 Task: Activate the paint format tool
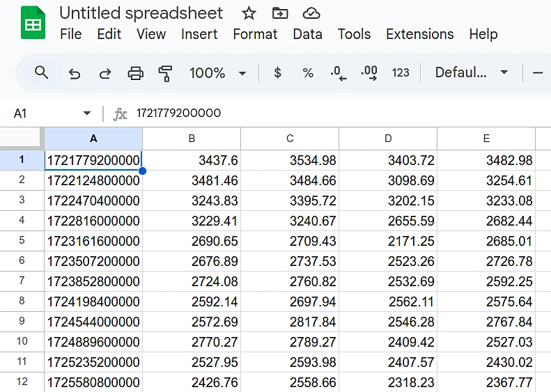[165, 73]
